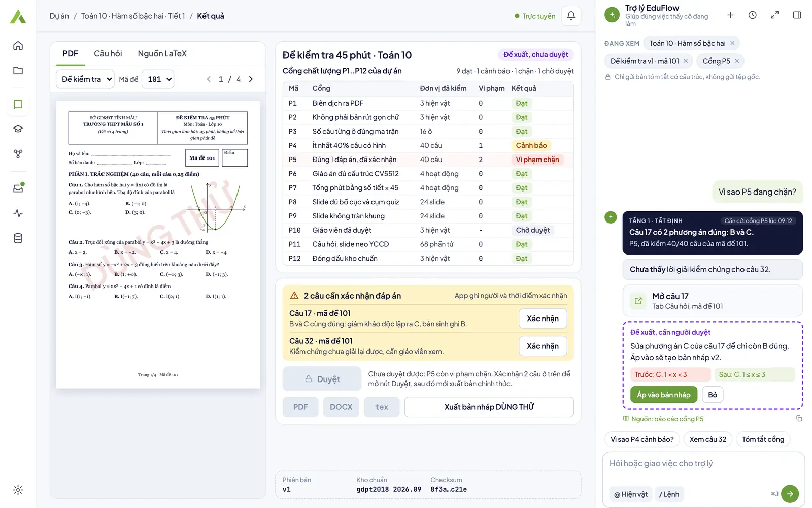This screenshot has width=812, height=508.
Task: Switch to the PDF tab
Action: tap(70, 54)
